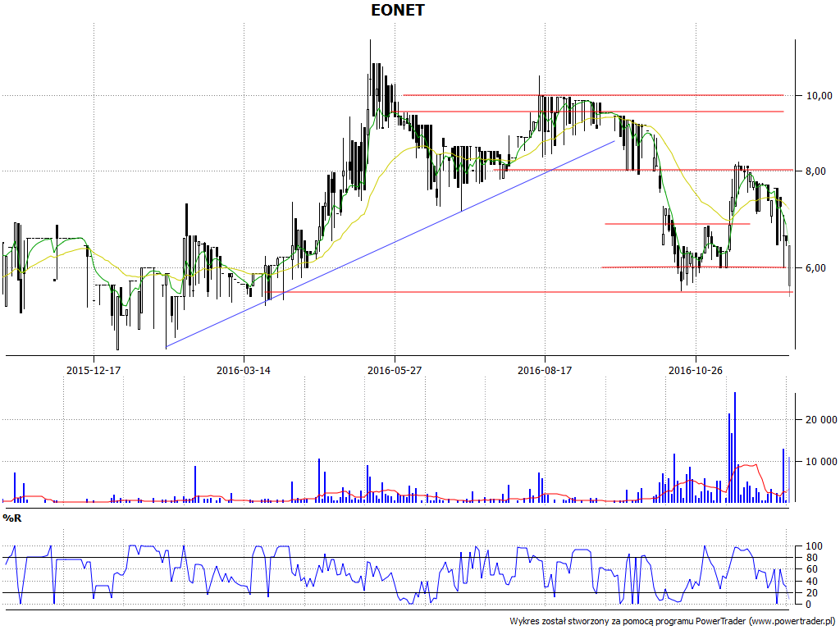This screenshot has width=840, height=630.
Task: Select the 10 000 volume axis label
Action: 819,462
